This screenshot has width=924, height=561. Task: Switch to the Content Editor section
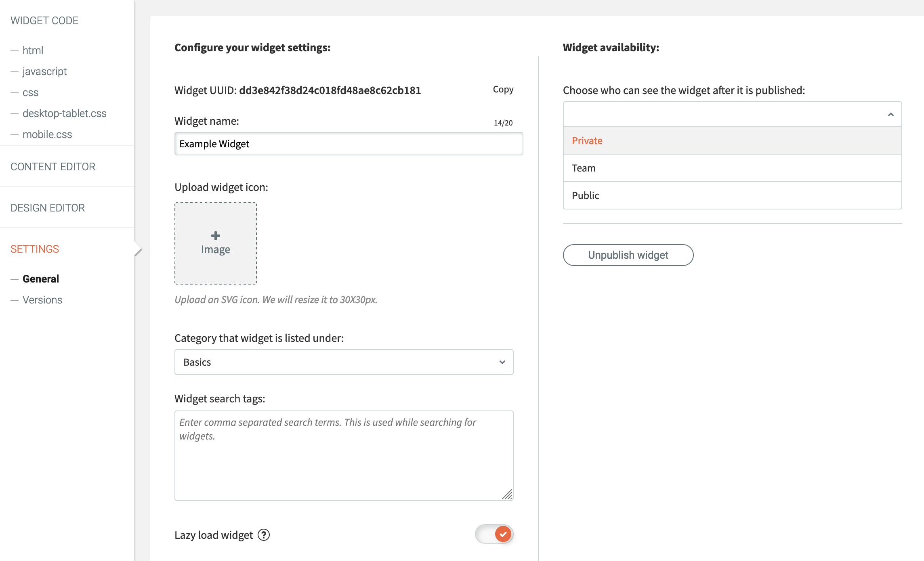pyautogui.click(x=53, y=167)
